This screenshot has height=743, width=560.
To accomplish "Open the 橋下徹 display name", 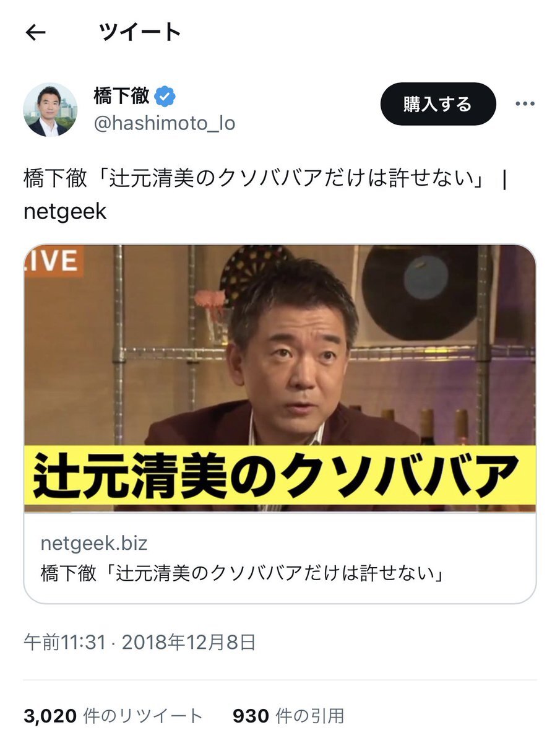I will [121, 96].
